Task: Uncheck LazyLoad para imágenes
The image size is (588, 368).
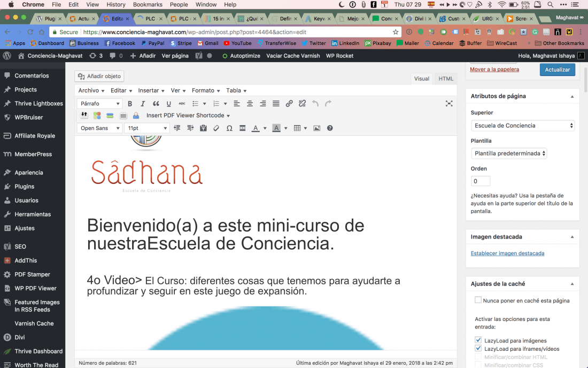Action: 478,340
